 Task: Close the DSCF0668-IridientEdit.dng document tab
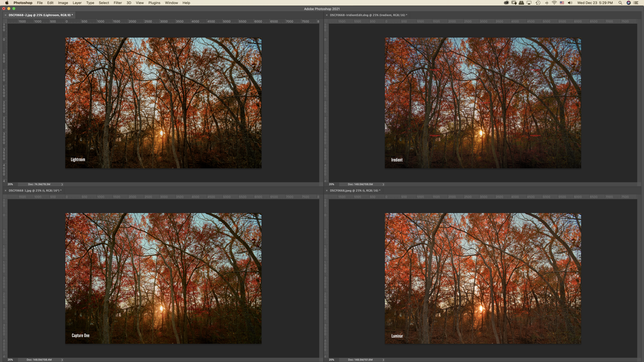coord(327,15)
